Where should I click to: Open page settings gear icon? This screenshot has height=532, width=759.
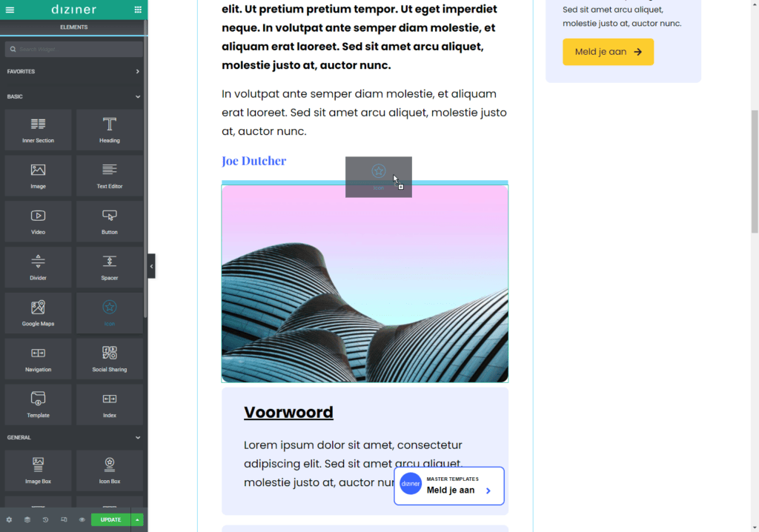tap(9, 519)
